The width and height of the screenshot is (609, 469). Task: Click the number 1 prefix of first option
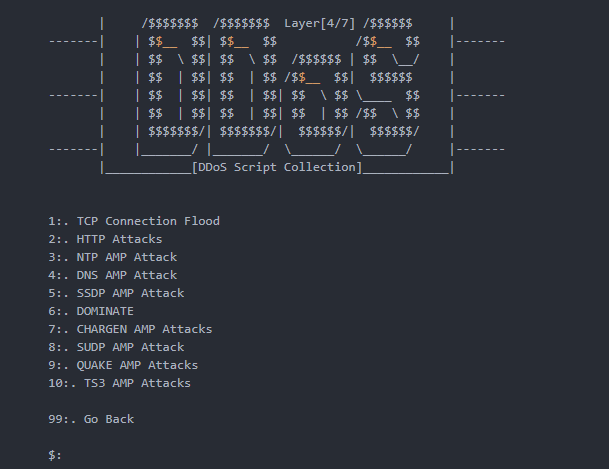tap(52, 221)
